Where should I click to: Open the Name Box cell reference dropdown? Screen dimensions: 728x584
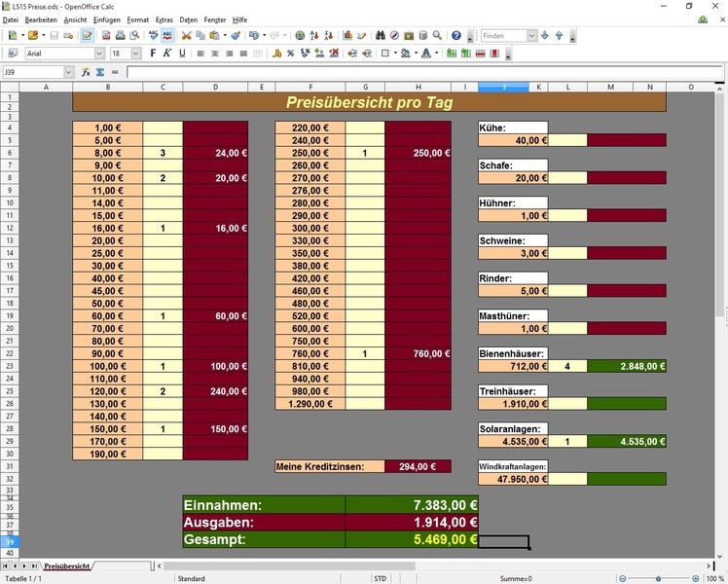[x=68, y=72]
